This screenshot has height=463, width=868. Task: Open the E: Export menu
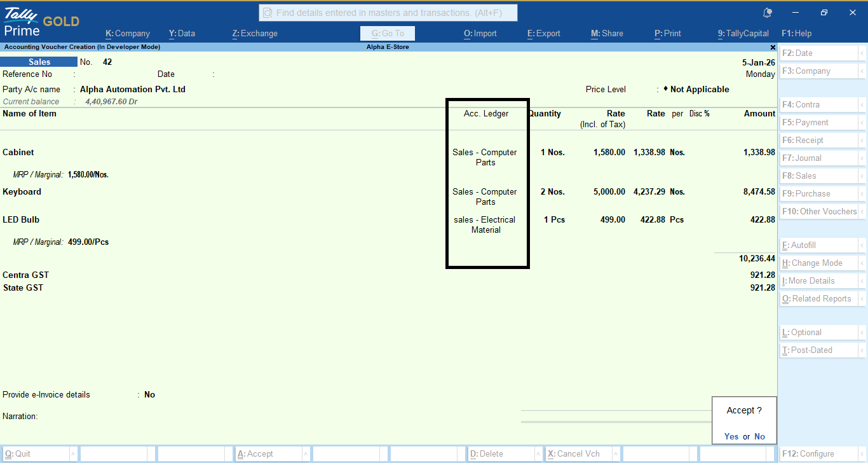544,34
